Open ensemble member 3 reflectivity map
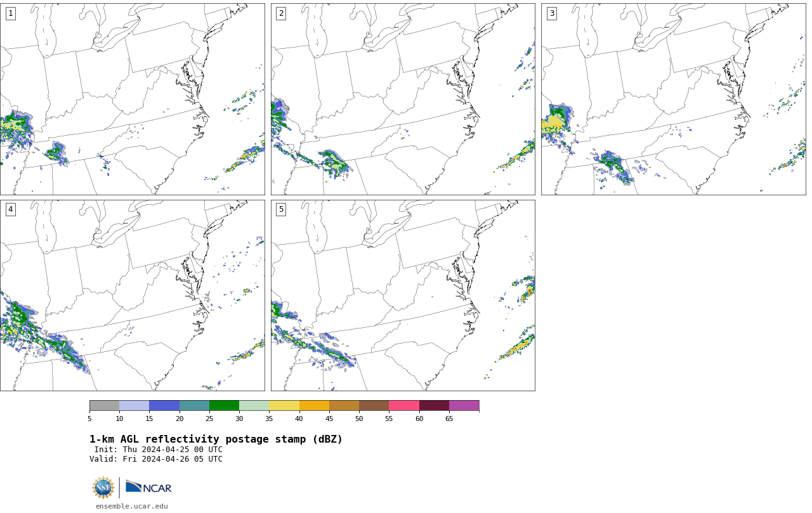 [674, 99]
